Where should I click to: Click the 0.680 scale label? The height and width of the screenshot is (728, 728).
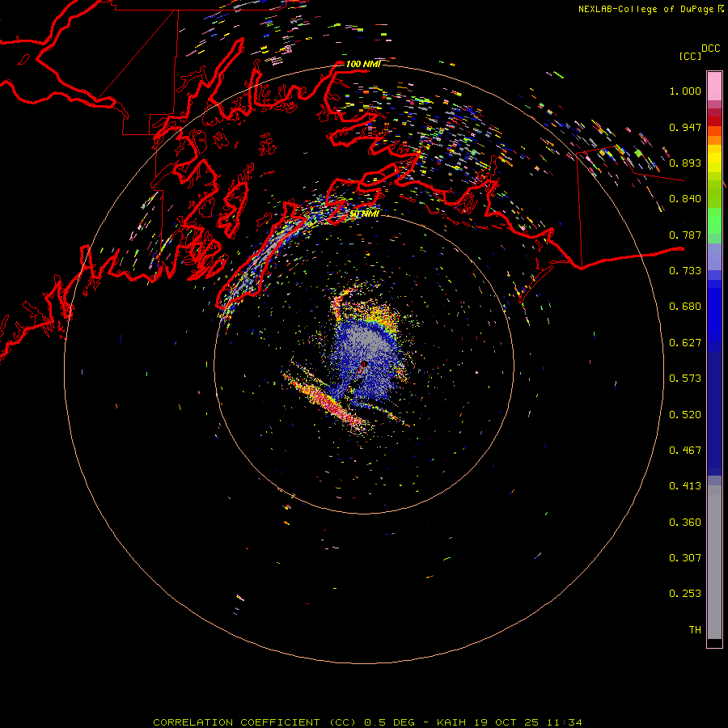tap(685, 307)
